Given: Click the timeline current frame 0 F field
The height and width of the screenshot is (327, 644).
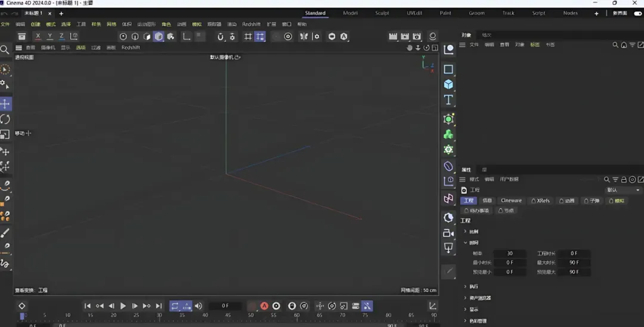Looking at the screenshot, I should (x=225, y=306).
